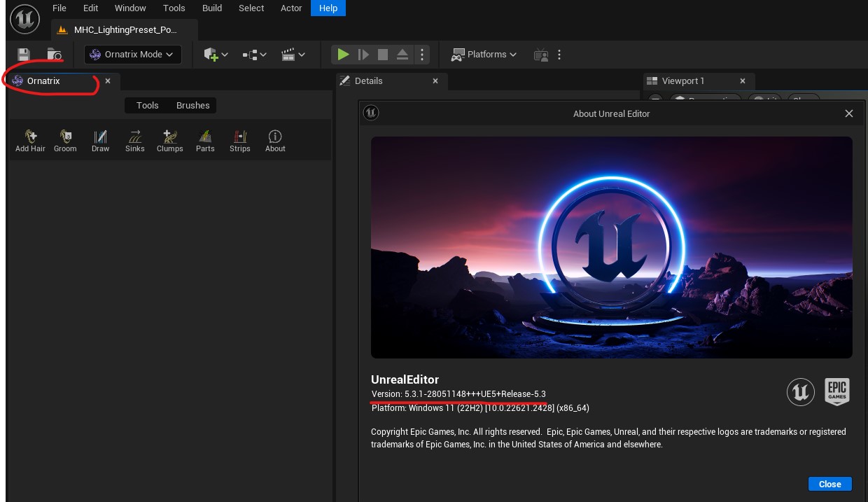Viewport: 868px width, 502px height.
Task: Switch to the Tools toggle
Action: [147, 106]
